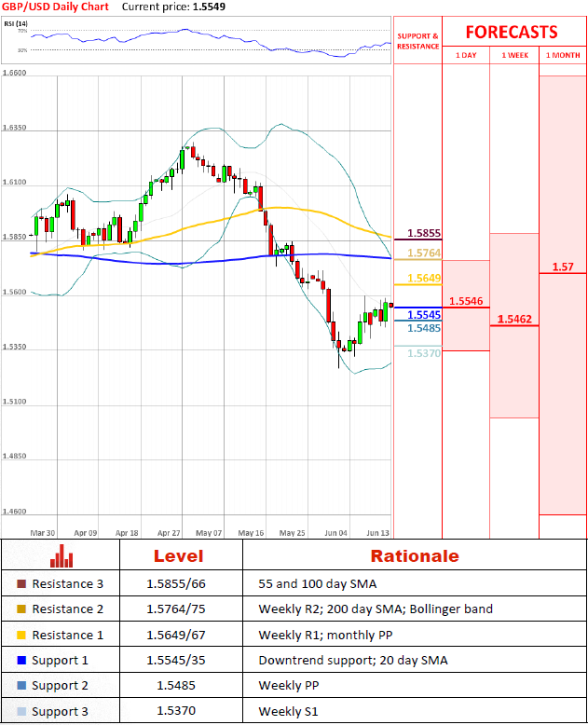588x725 pixels.
Task: Select the 1 DAY forecast column header
Action: [x=466, y=55]
